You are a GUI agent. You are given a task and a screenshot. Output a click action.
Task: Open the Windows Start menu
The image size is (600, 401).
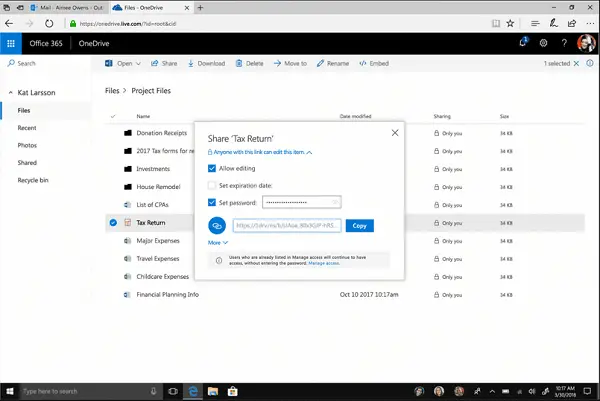10,391
